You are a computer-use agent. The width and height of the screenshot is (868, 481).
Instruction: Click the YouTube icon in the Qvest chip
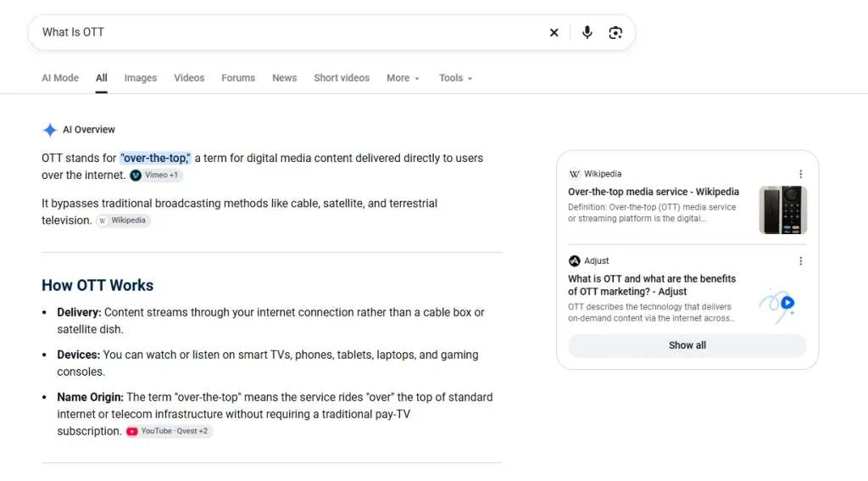[131, 431]
